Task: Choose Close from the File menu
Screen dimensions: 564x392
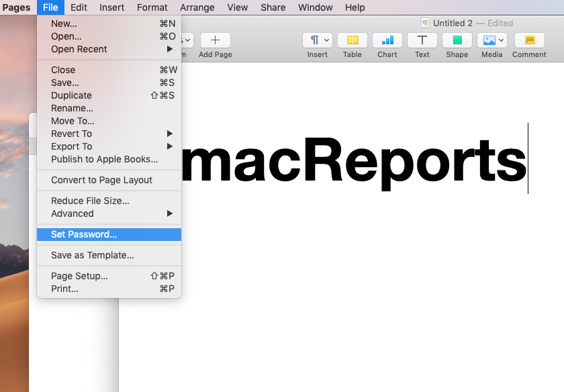Action: [x=109, y=70]
